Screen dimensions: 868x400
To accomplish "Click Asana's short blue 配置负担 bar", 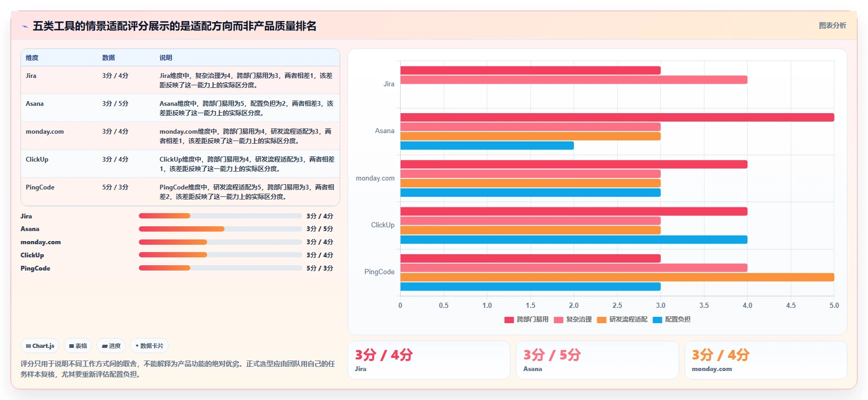I will (x=487, y=146).
